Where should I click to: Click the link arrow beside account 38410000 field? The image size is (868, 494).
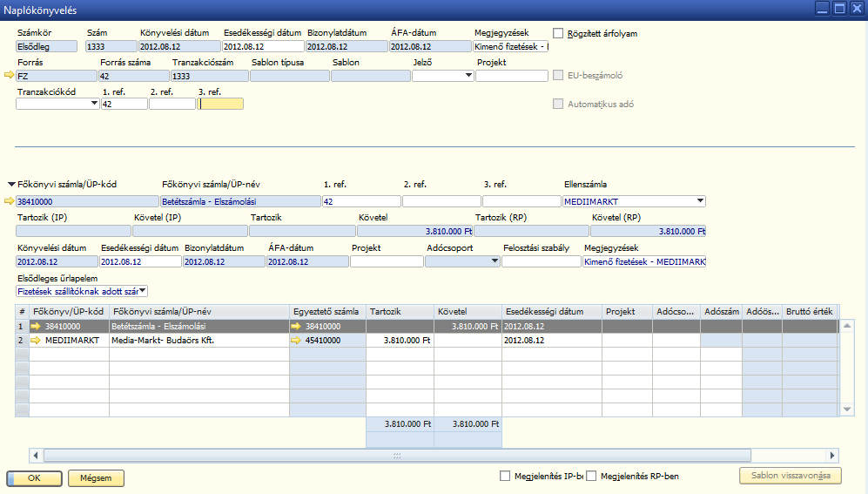[9, 201]
